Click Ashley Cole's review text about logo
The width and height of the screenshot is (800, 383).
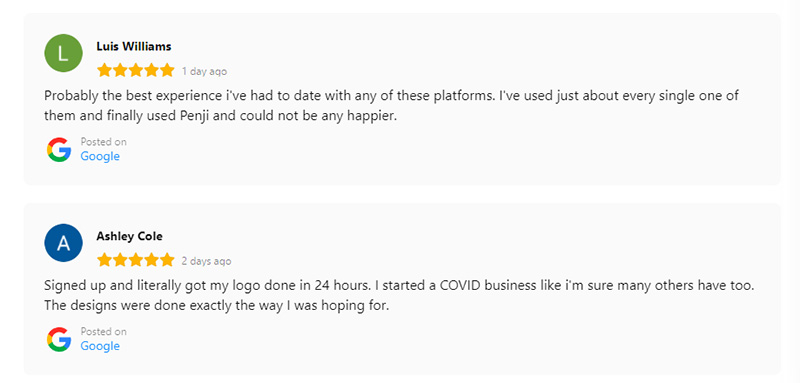pyautogui.click(x=399, y=295)
